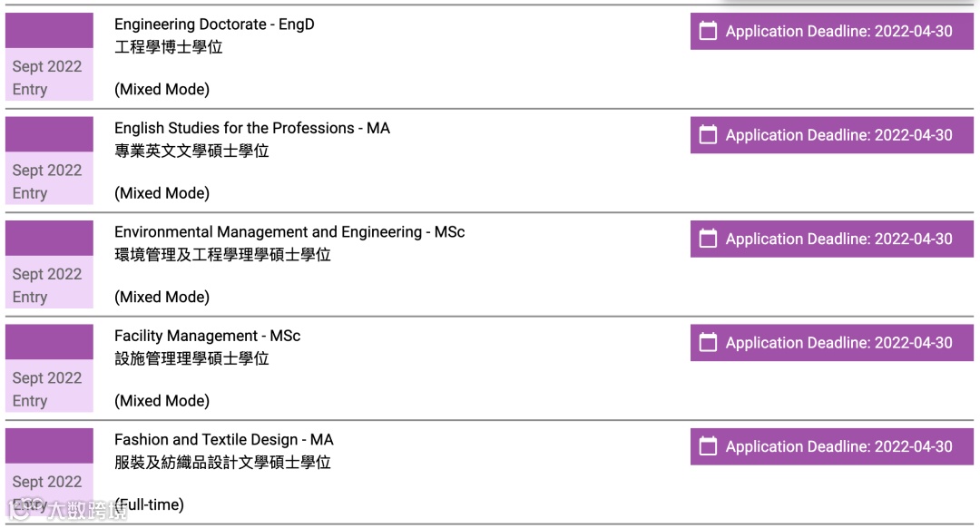Open Engineering Doctorate - EngD programme
The image size is (980, 528).
pos(214,24)
